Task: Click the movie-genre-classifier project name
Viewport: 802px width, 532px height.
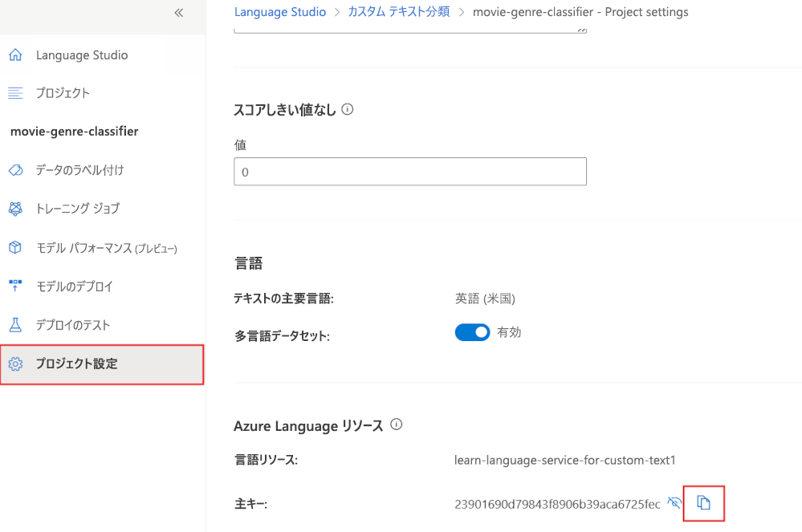Action: tap(74, 132)
